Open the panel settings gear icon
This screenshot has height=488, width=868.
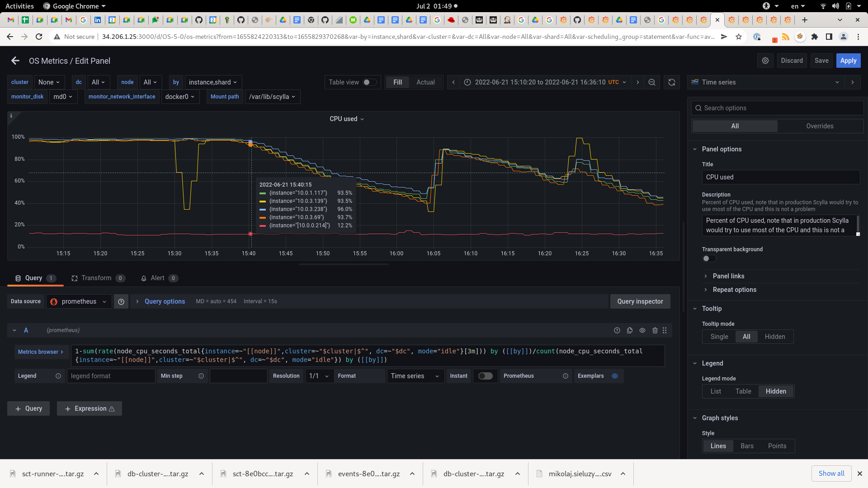click(x=765, y=60)
